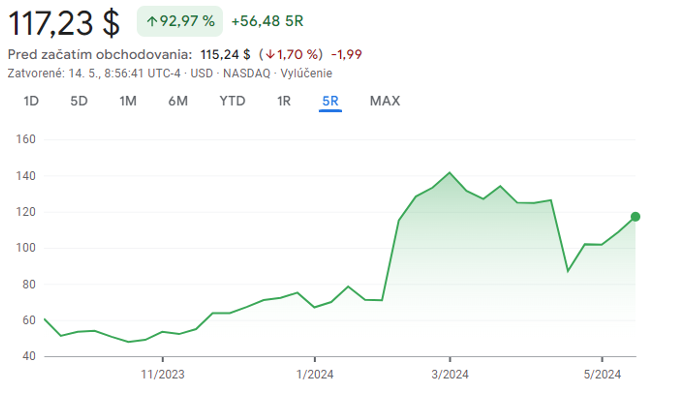Click the 11/2023 x-axis label
696x406 pixels.
point(163,375)
